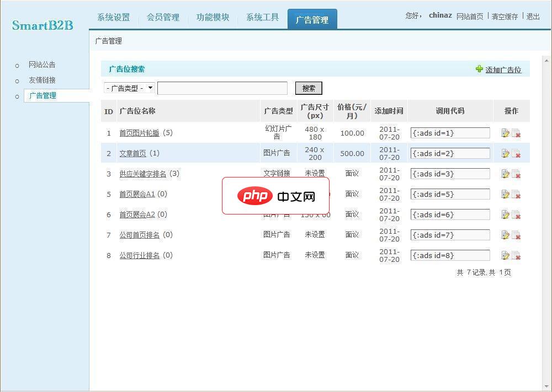Switch to the 系统设置 tab
The image size is (552, 392).
(113, 17)
